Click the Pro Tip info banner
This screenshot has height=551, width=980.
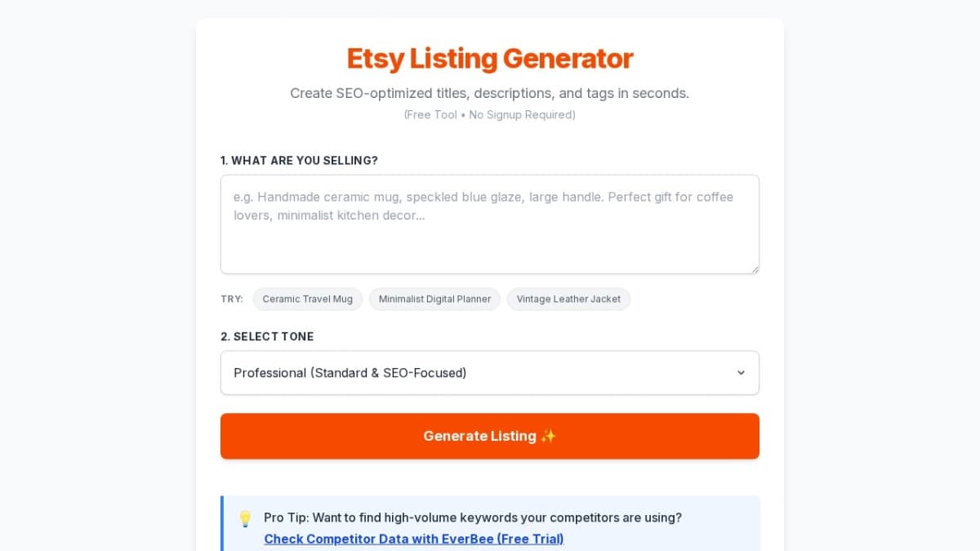490,523
